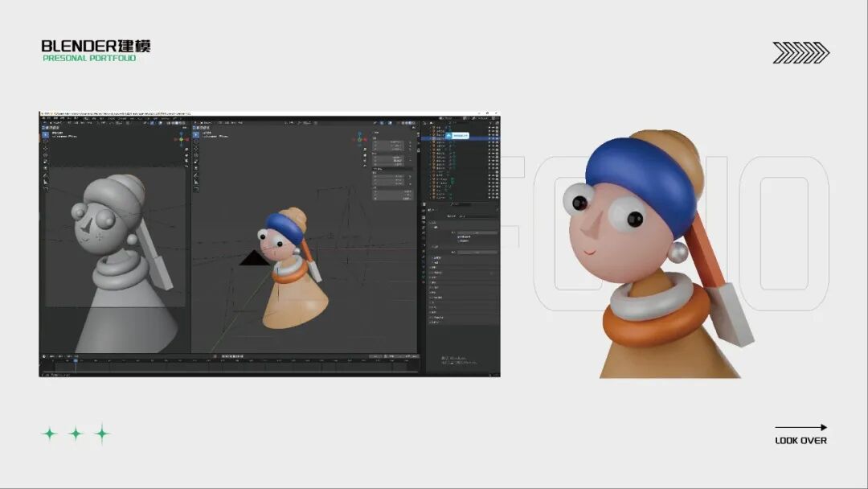This screenshot has width=868, height=489.
Task: Open the red Material properties tab
Action: point(424,282)
